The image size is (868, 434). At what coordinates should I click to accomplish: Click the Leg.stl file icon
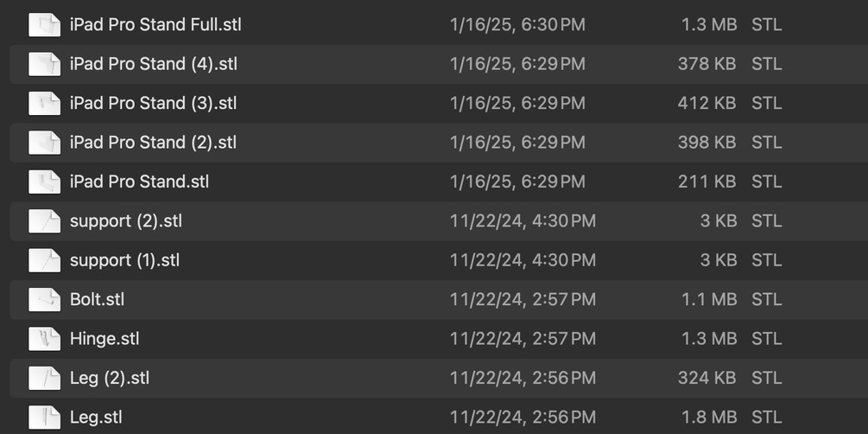(44, 418)
